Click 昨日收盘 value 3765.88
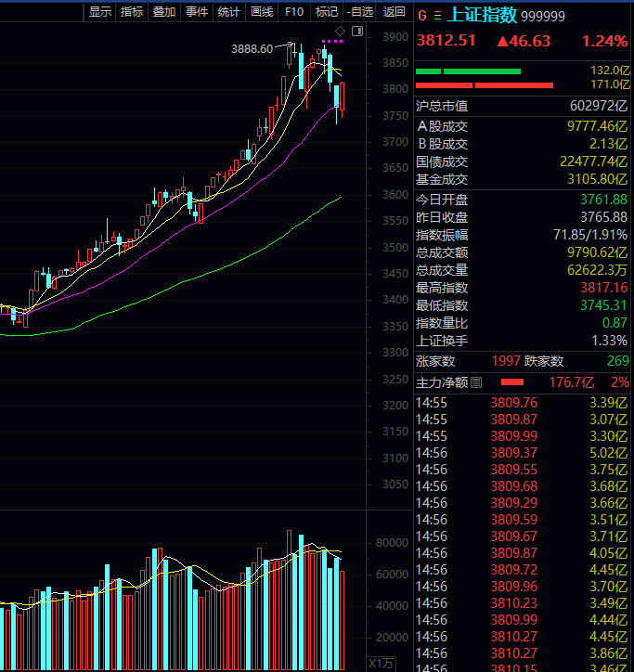The image size is (634, 672). pyautogui.click(x=603, y=217)
